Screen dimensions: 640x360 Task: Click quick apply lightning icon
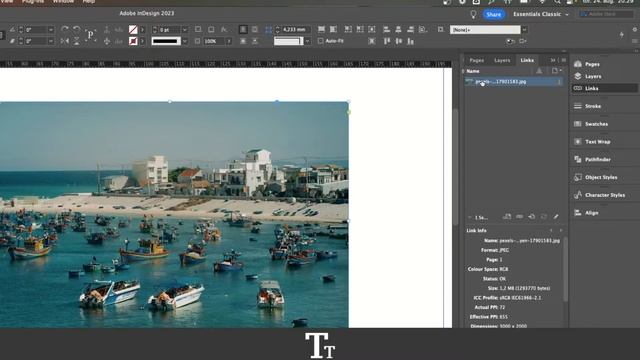coord(622,35)
